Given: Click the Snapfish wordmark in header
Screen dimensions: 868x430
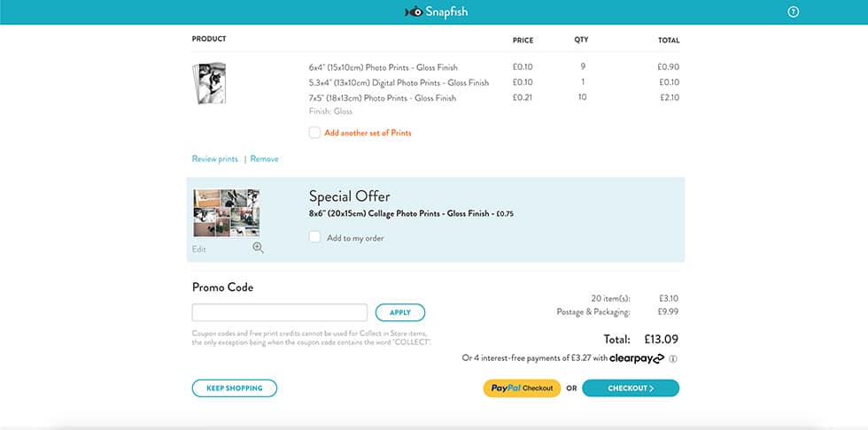Looking at the screenshot, I should click(x=446, y=12).
